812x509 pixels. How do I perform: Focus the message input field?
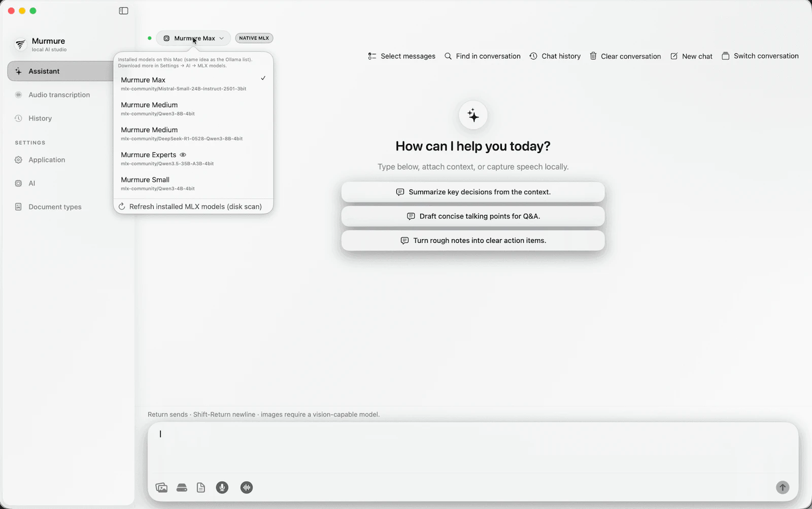click(473, 448)
